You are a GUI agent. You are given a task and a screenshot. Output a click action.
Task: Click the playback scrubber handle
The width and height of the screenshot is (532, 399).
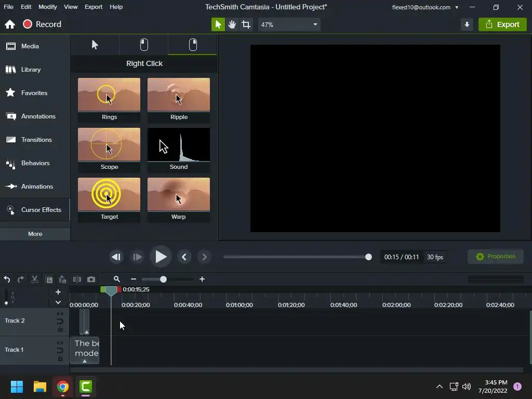click(x=368, y=257)
